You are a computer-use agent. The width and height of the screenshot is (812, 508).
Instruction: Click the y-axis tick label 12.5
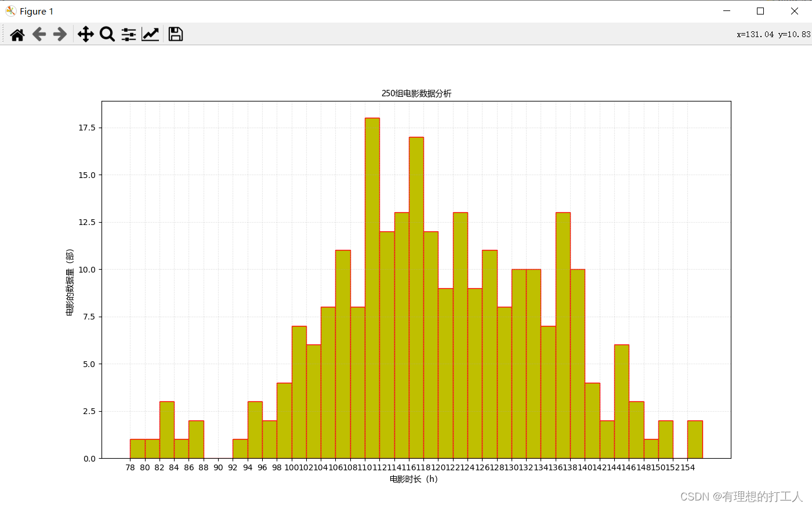(x=87, y=222)
